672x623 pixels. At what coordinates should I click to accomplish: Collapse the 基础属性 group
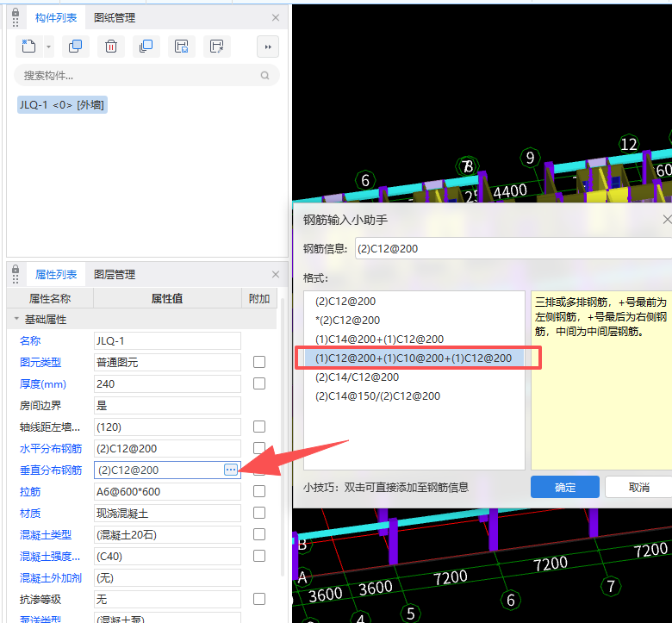16,319
